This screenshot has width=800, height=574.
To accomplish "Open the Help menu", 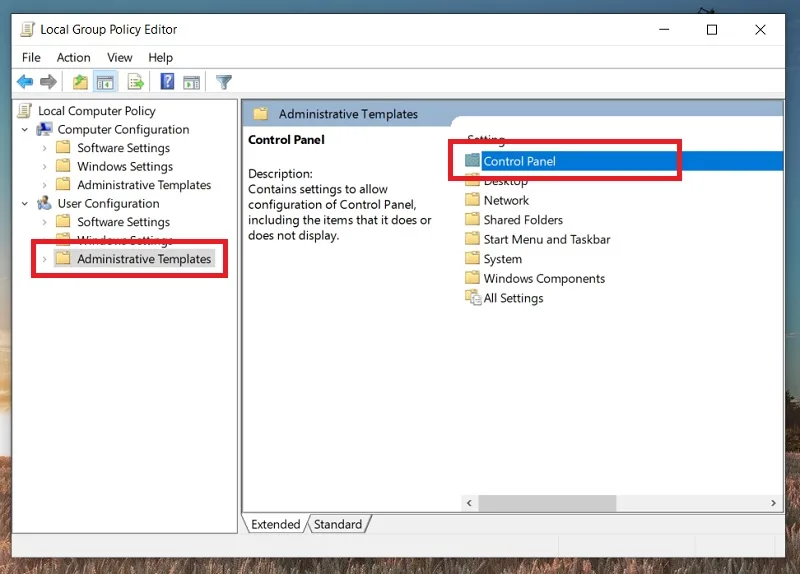I will pos(160,58).
